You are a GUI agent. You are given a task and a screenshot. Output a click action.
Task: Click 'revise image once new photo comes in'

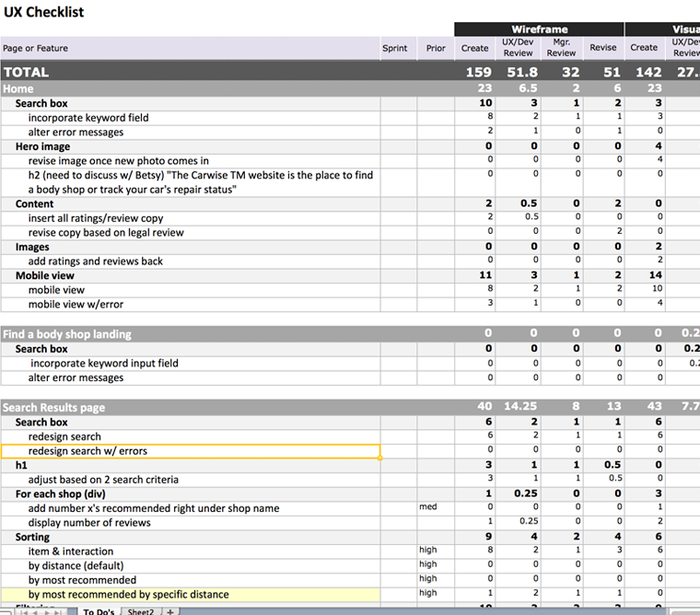pos(190,161)
